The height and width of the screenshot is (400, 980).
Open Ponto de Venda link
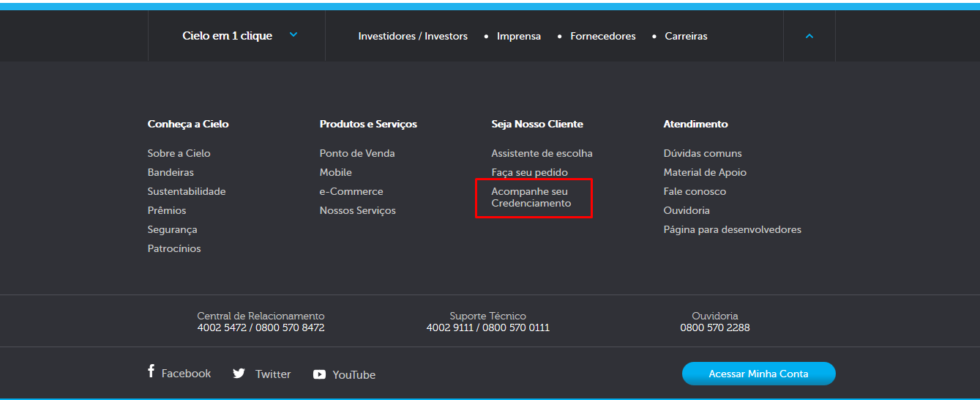(x=357, y=153)
